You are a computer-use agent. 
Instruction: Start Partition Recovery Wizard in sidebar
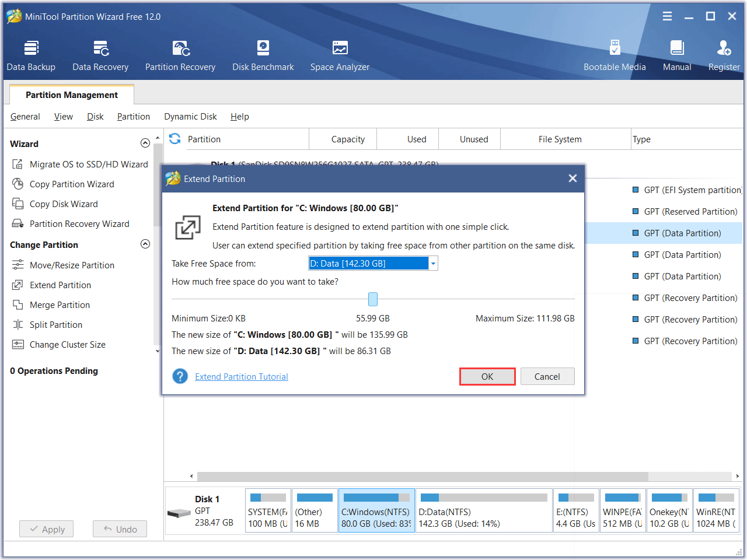point(71,224)
